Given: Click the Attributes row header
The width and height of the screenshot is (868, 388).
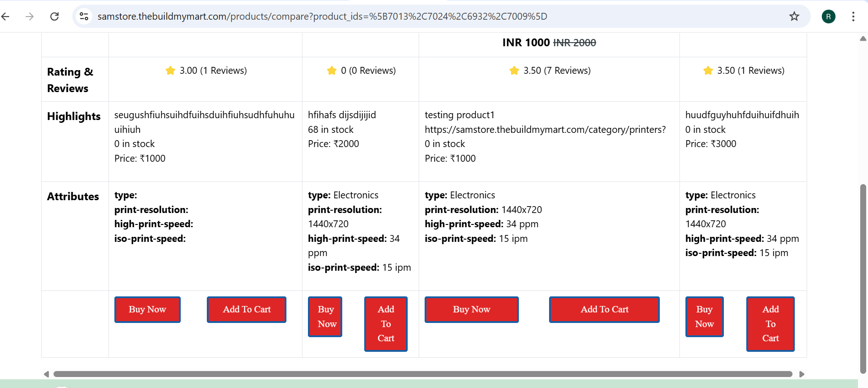Looking at the screenshot, I should click(x=73, y=197).
